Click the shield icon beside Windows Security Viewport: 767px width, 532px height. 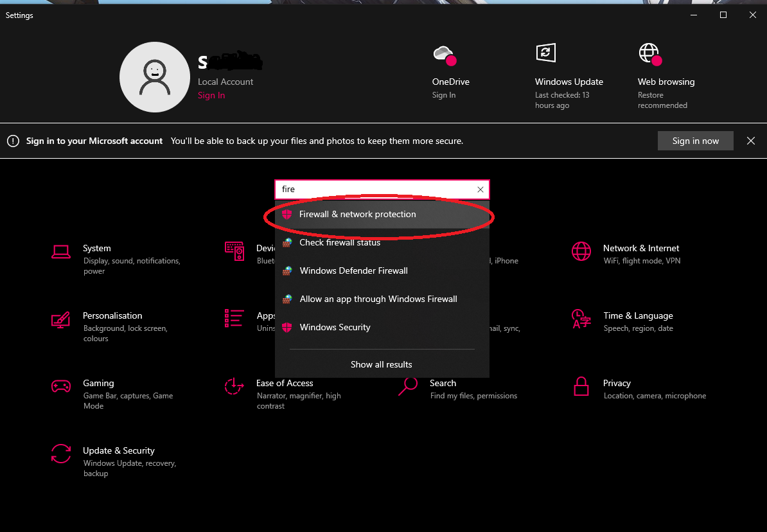coord(287,328)
